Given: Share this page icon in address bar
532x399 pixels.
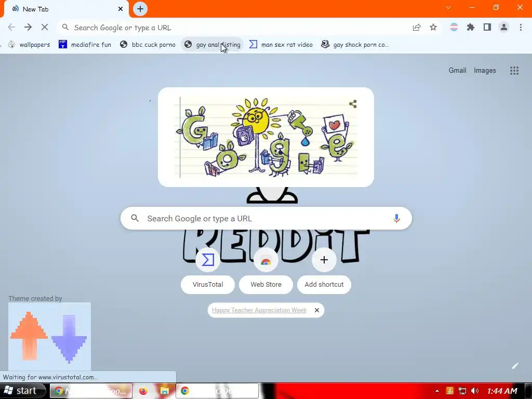Looking at the screenshot, I should tap(417, 27).
